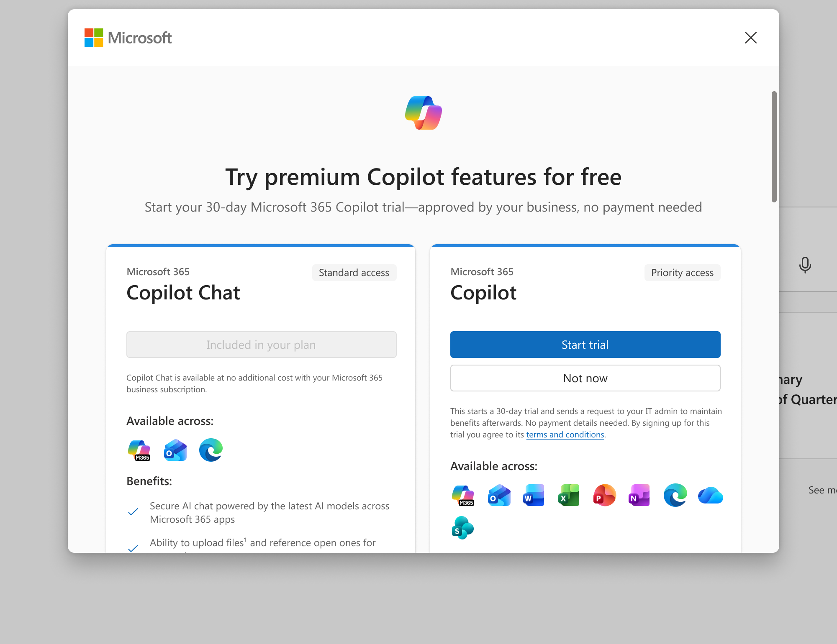The height and width of the screenshot is (644, 837).
Task: Click the Priority access badge
Action: click(x=682, y=273)
